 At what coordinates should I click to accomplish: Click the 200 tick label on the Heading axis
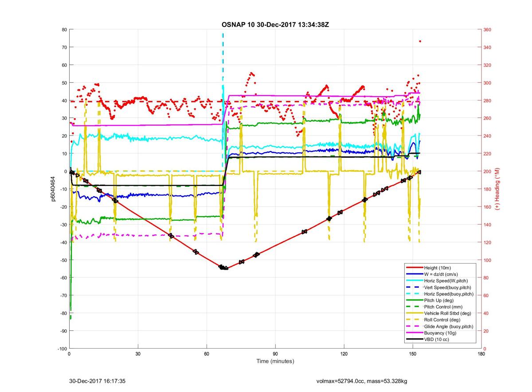pyautogui.click(x=487, y=171)
